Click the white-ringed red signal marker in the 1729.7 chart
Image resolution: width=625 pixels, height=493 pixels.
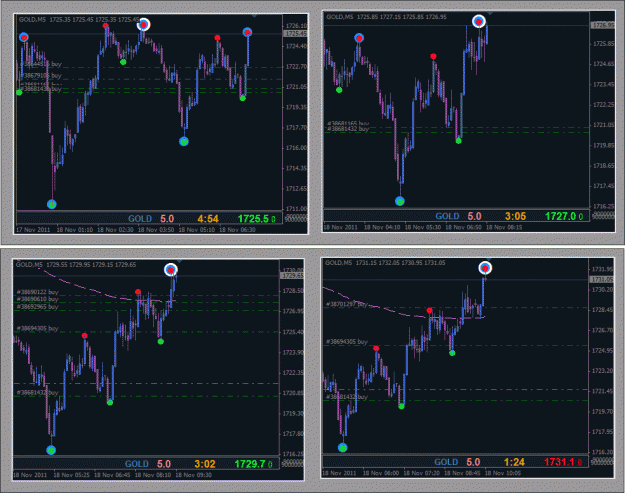tap(171, 270)
